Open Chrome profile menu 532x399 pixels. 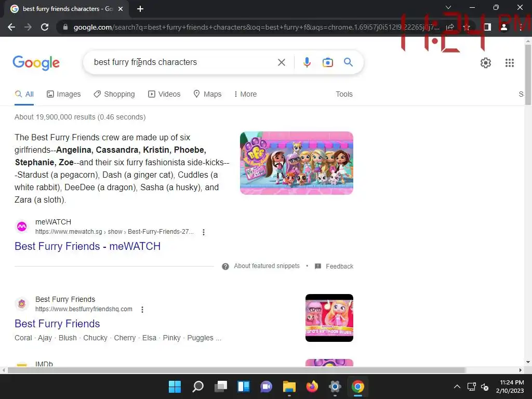503,27
